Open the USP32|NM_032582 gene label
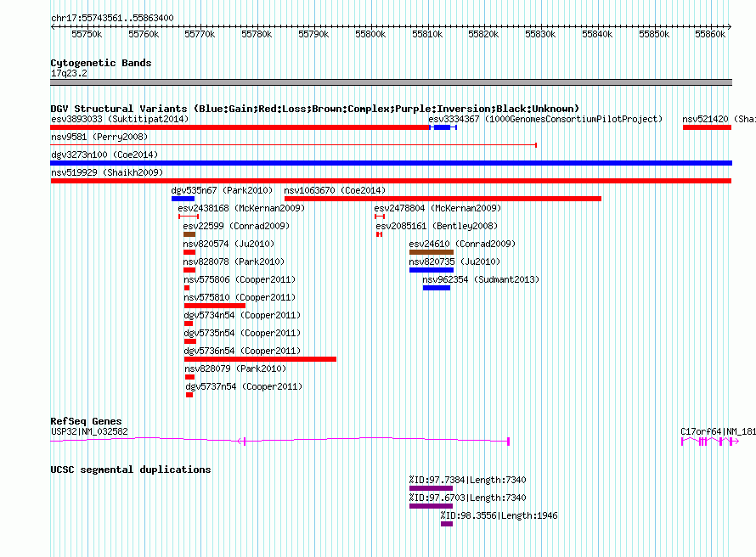Screen dimensions: 756x557 [90, 431]
